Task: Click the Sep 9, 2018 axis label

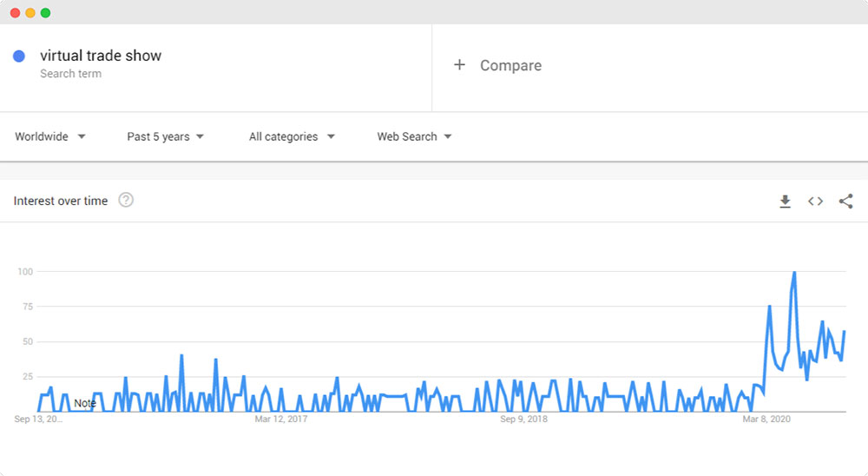Action: 524,420
